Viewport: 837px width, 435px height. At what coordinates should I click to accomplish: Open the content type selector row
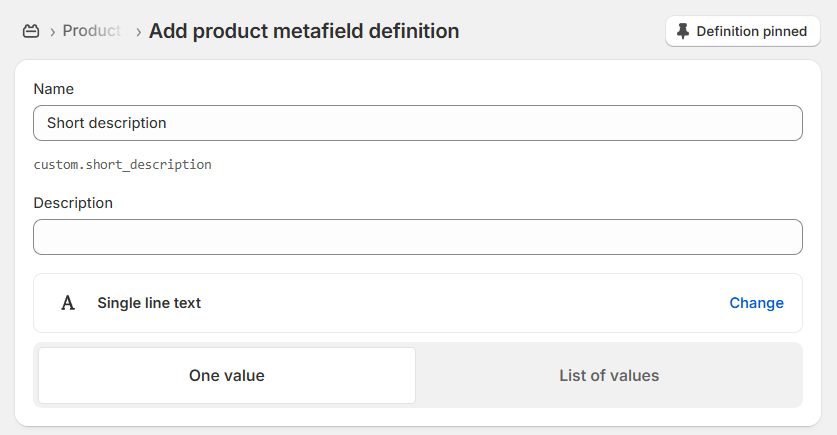pyautogui.click(x=418, y=303)
